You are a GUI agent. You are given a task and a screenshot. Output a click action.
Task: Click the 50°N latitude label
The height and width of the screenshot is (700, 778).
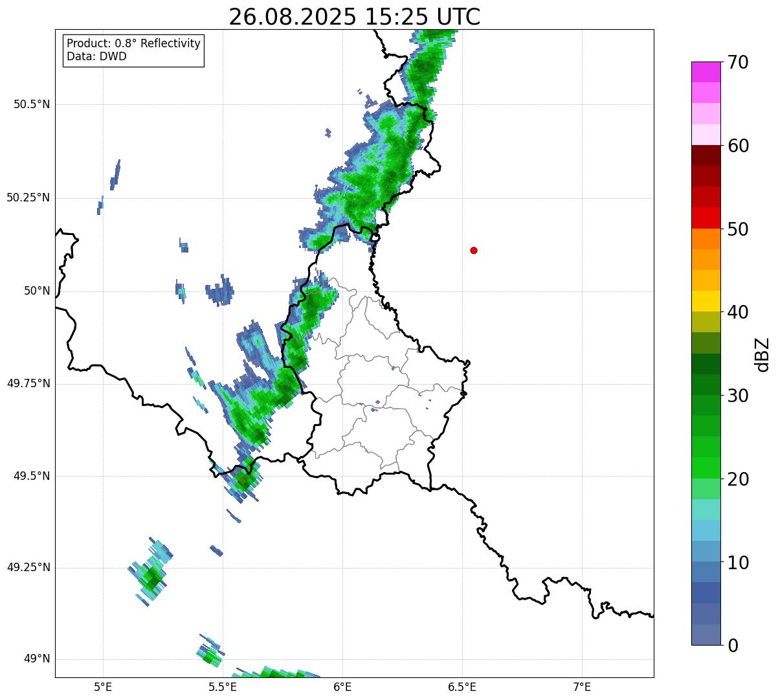click(x=37, y=291)
